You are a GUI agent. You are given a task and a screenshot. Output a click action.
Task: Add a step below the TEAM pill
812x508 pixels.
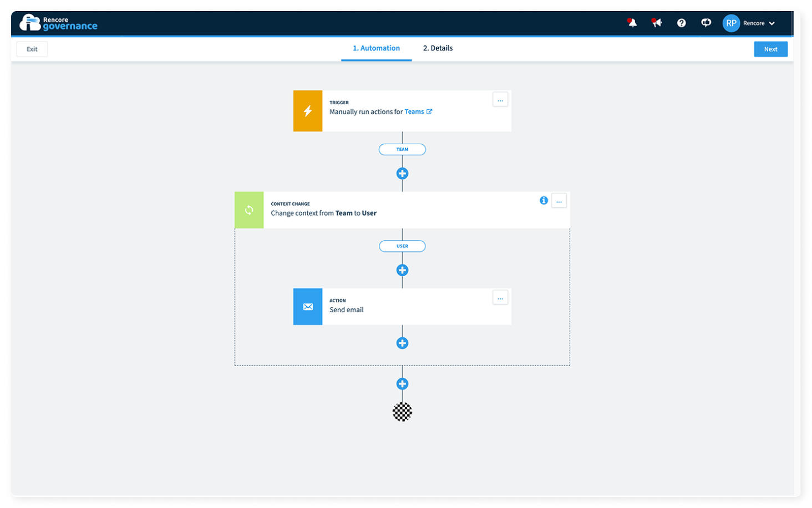click(402, 174)
